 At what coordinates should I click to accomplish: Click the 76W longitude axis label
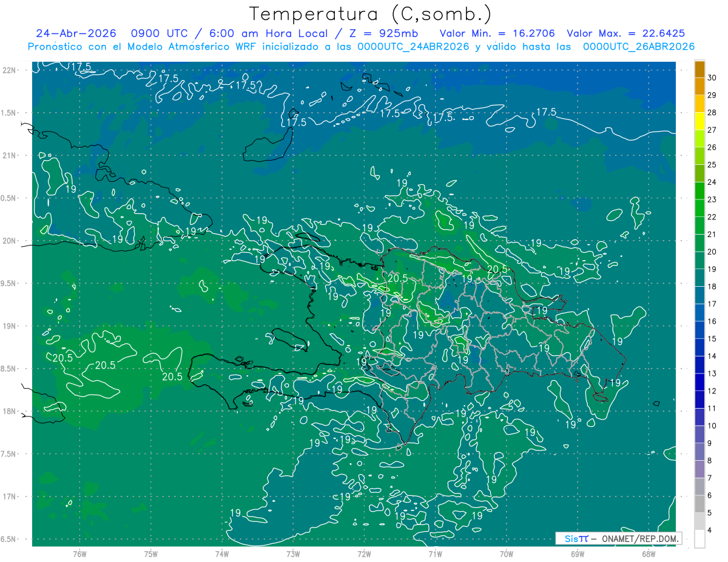click(x=79, y=553)
